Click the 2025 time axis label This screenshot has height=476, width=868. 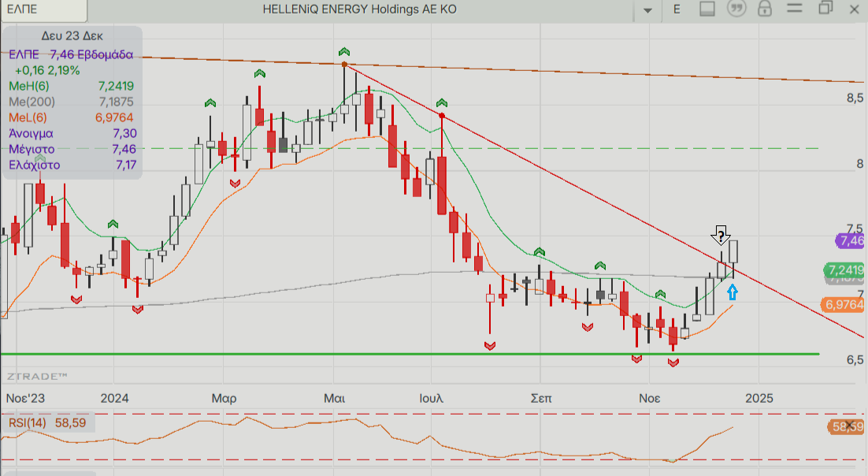(759, 399)
